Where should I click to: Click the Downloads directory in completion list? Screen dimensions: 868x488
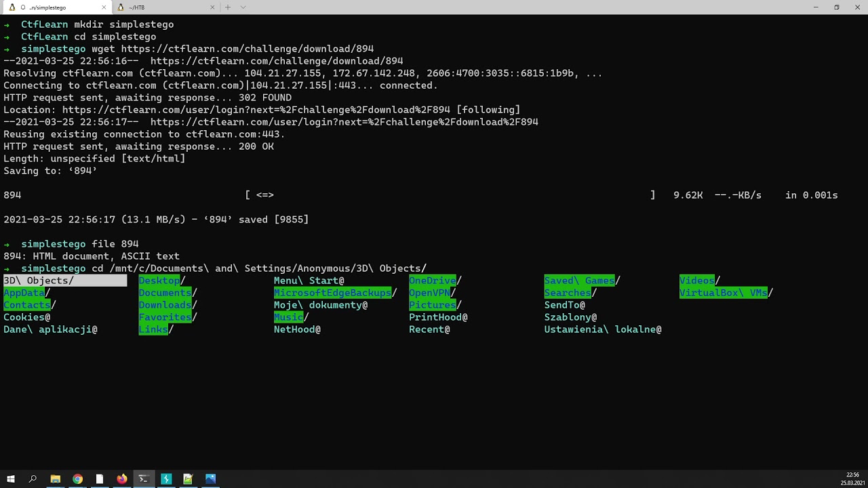coord(165,305)
